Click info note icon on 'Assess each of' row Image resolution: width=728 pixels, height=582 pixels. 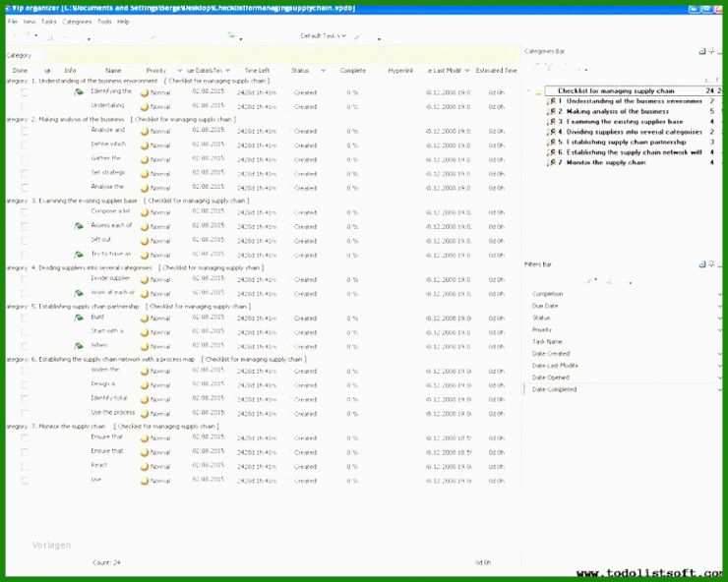click(x=79, y=226)
